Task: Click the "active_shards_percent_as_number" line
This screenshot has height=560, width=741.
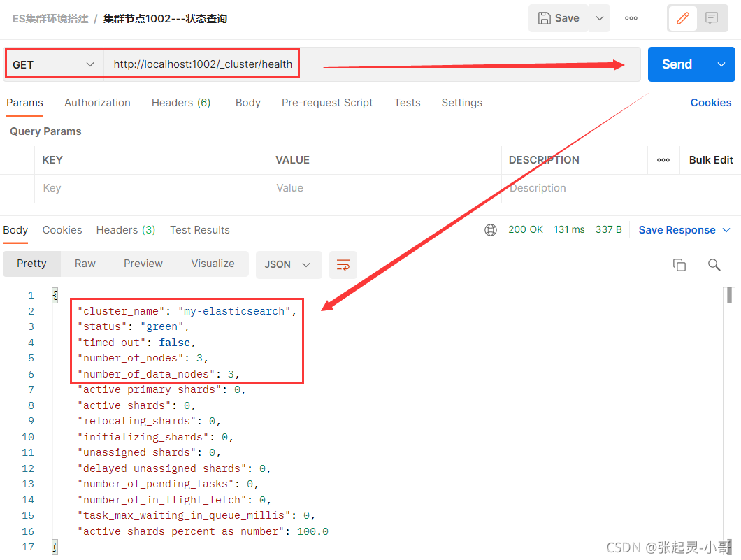Action: click(x=203, y=531)
